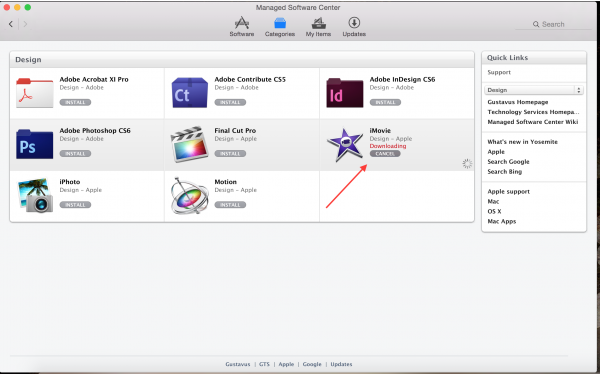
Task: Click the Adobe Photoshop CS6 icon
Action: pos(34,144)
